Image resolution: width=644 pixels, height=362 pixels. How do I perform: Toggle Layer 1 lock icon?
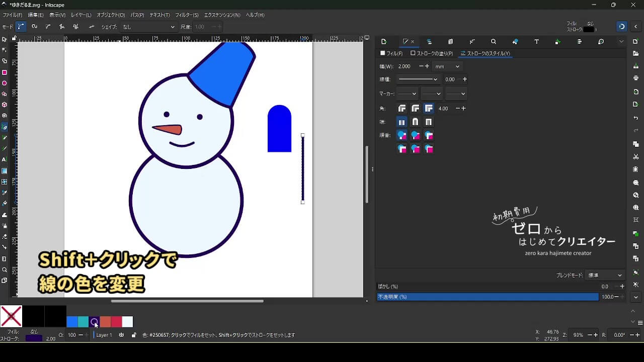pos(133,335)
